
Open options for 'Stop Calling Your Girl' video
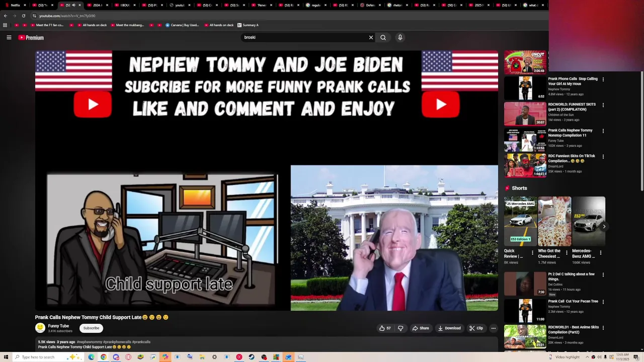603,79
